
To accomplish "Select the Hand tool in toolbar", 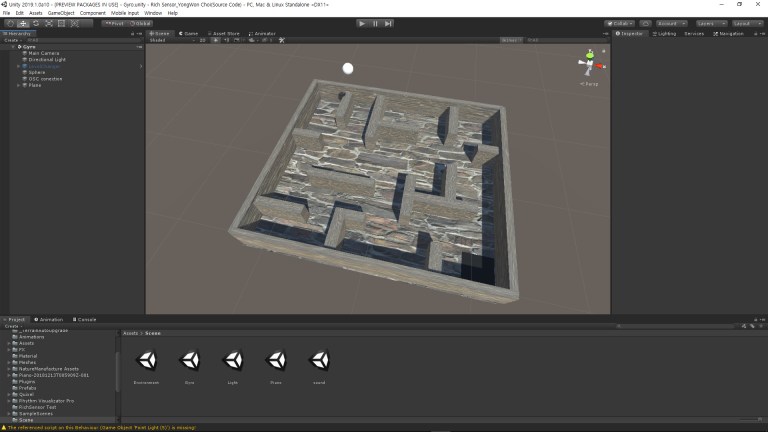I will pyautogui.click(x=9, y=23).
